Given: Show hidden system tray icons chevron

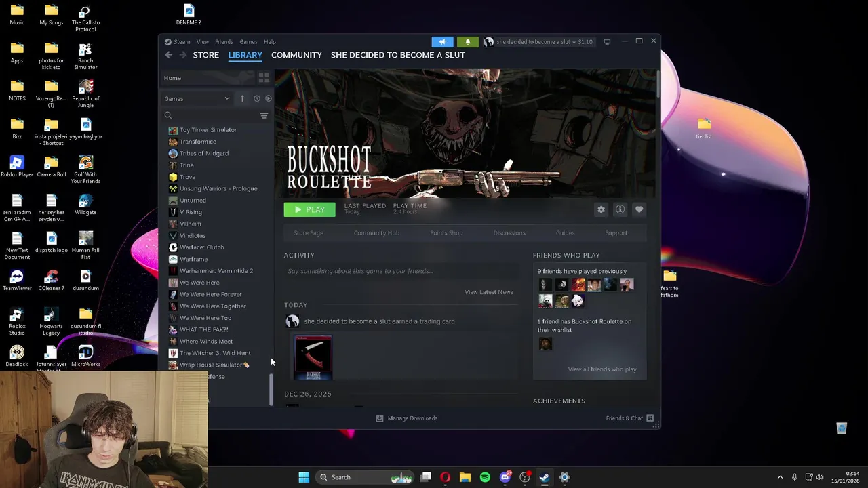Looking at the screenshot, I should 780,477.
